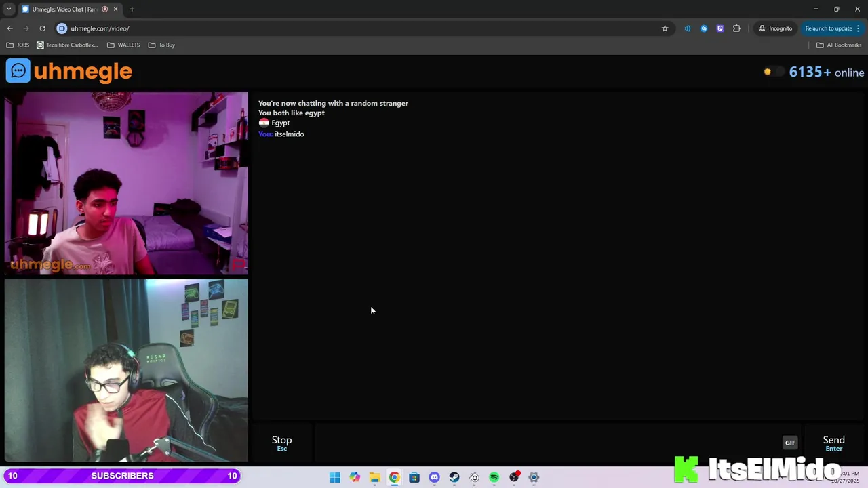Screen dimensions: 868x488
Task: Close the Uhmegle tab
Action: pos(116,9)
